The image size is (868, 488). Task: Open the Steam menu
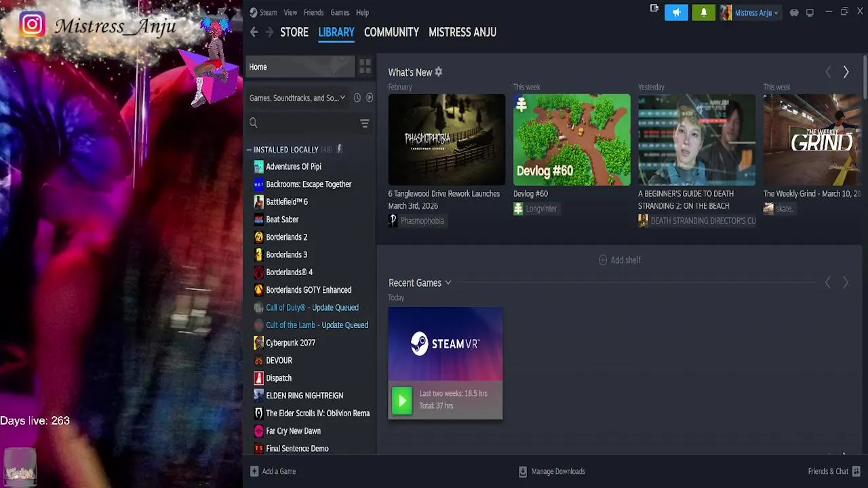click(263, 12)
